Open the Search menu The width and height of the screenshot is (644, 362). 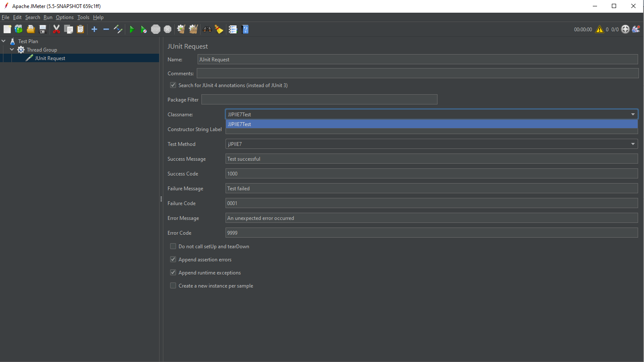pyautogui.click(x=33, y=17)
